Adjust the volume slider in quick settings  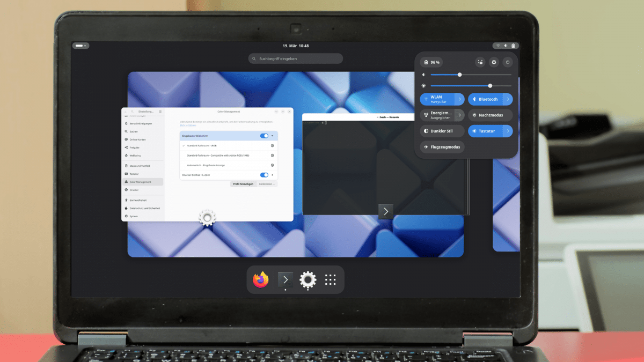click(460, 75)
